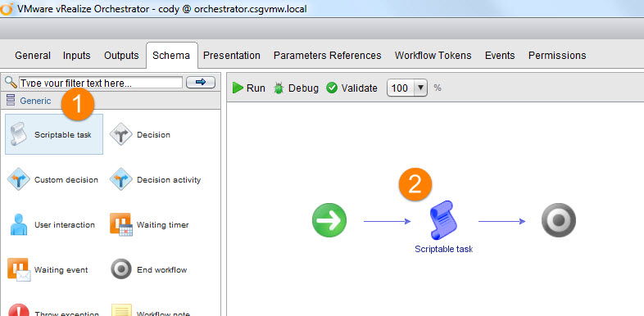Viewport: 644px width, 316px height.
Task: Click the Custom decision label text
Action: [66, 180]
